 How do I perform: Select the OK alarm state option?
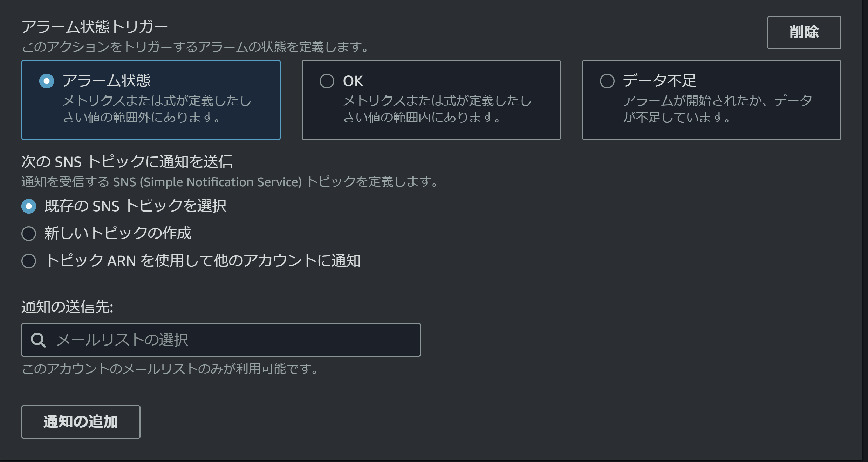click(327, 81)
